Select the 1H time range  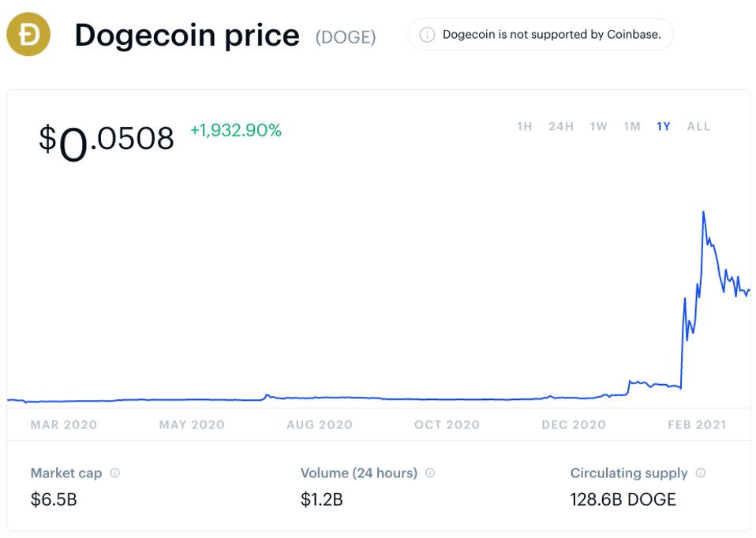tap(525, 126)
